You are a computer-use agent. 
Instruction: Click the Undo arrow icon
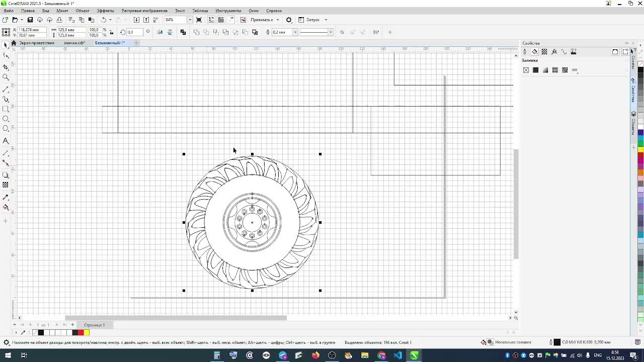[x=104, y=20]
